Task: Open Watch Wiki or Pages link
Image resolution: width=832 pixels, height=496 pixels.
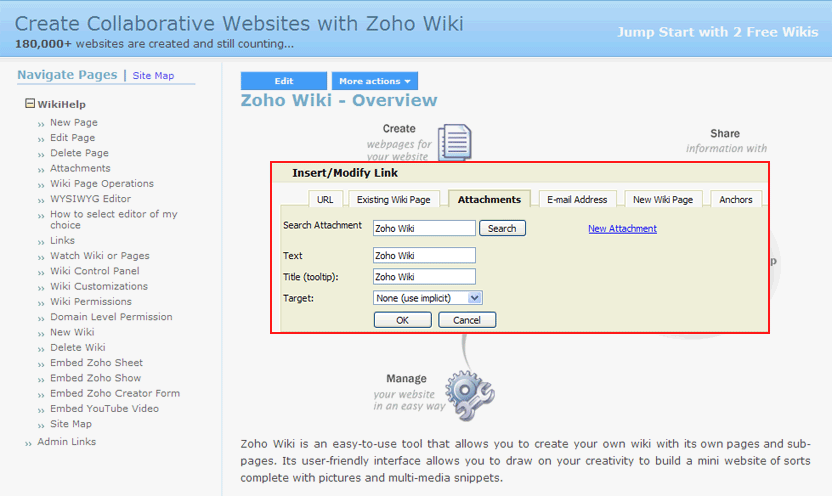Action: click(100, 256)
